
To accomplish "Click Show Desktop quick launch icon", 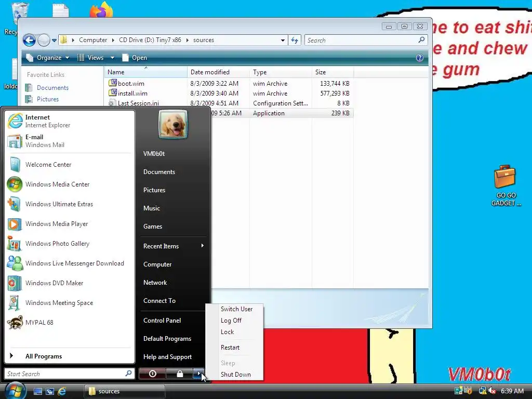I will click(x=37, y=391).
